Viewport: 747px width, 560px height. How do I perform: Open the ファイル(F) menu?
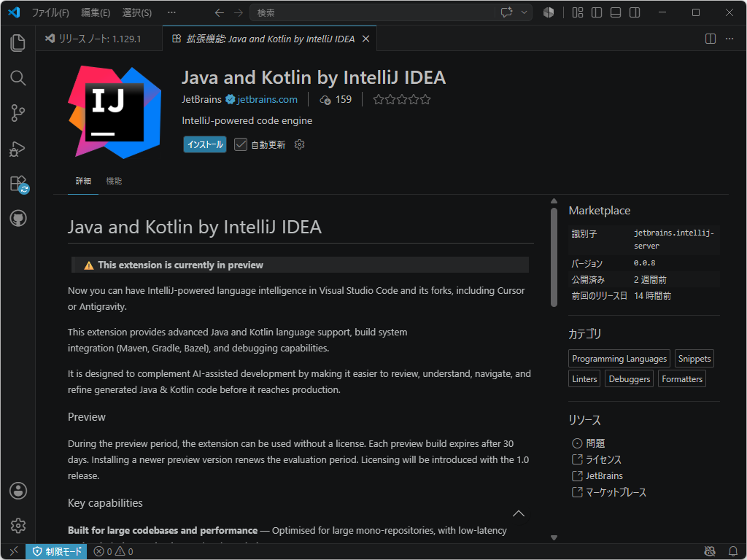(x=50, y=13)
